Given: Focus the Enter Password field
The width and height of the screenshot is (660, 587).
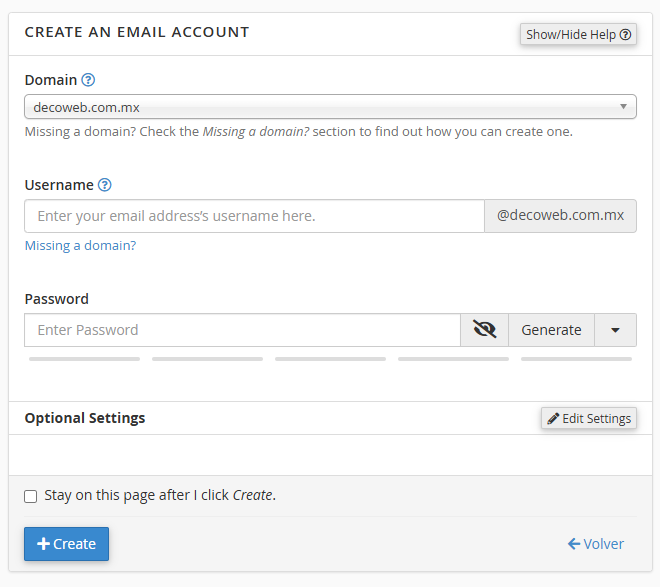Looking at the screenshot, I should click(x=242, y=330).
